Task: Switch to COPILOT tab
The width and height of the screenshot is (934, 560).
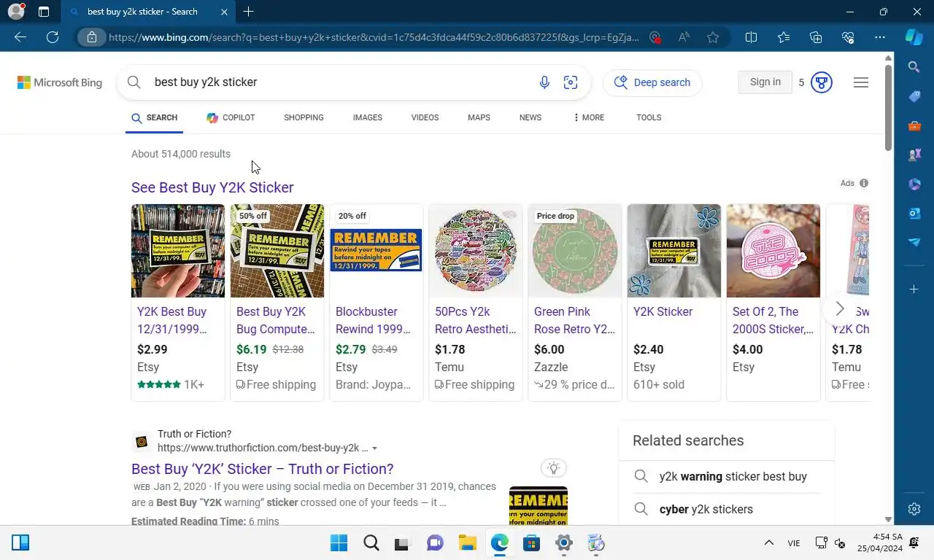Action: tap(231, 117)
